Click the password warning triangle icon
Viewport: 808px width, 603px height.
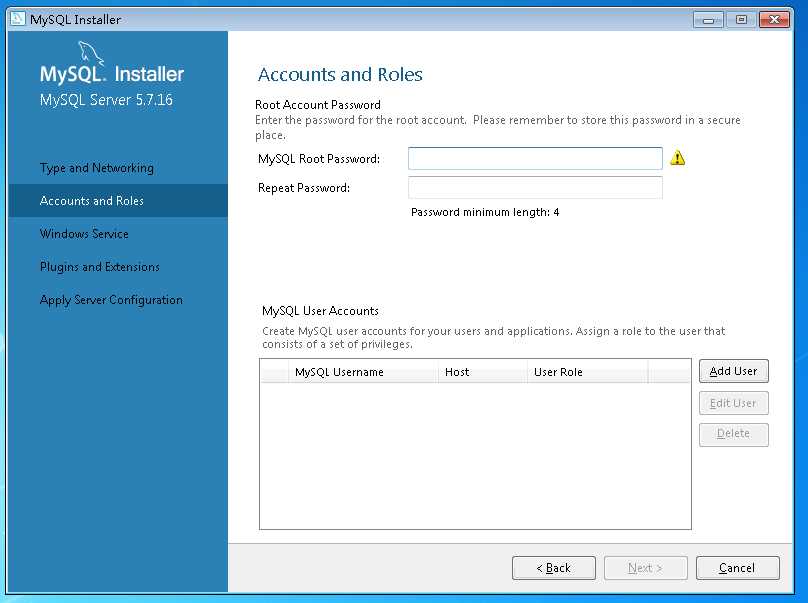(x=678, y=158)
